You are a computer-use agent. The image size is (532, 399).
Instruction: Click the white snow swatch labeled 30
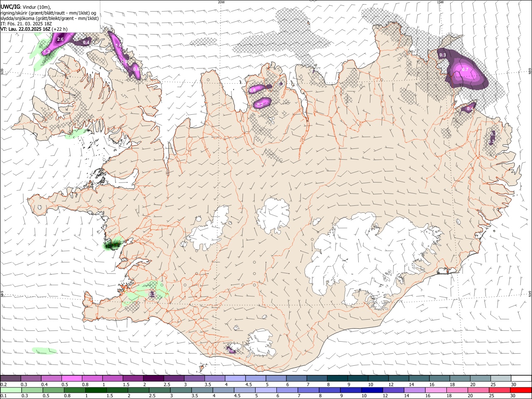tap(521, 379)
